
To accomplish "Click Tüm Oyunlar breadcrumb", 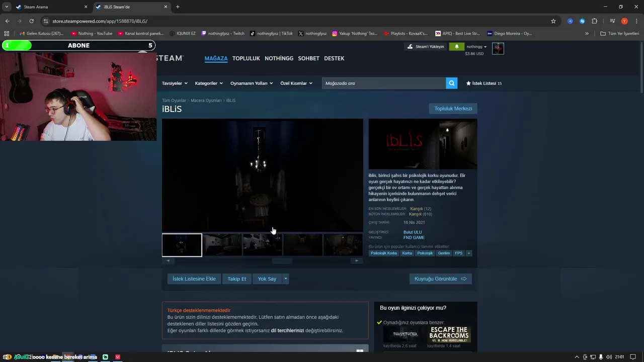I will pos(174,101).
